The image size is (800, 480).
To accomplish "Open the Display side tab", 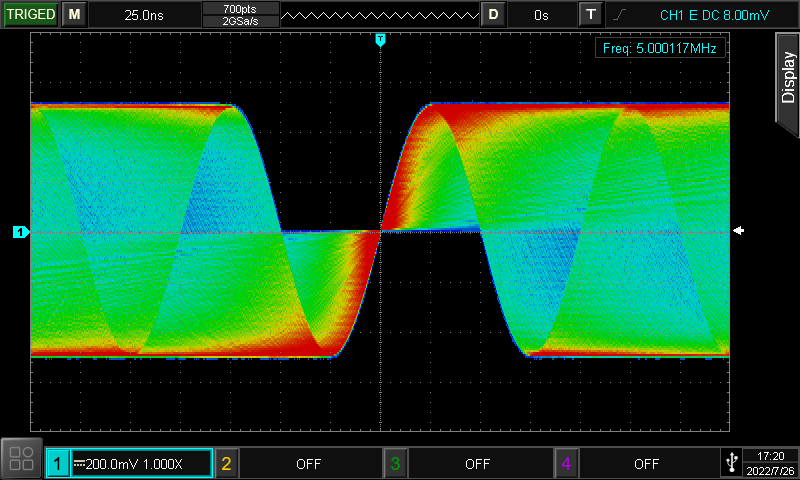I will click(x=787, y=79).
